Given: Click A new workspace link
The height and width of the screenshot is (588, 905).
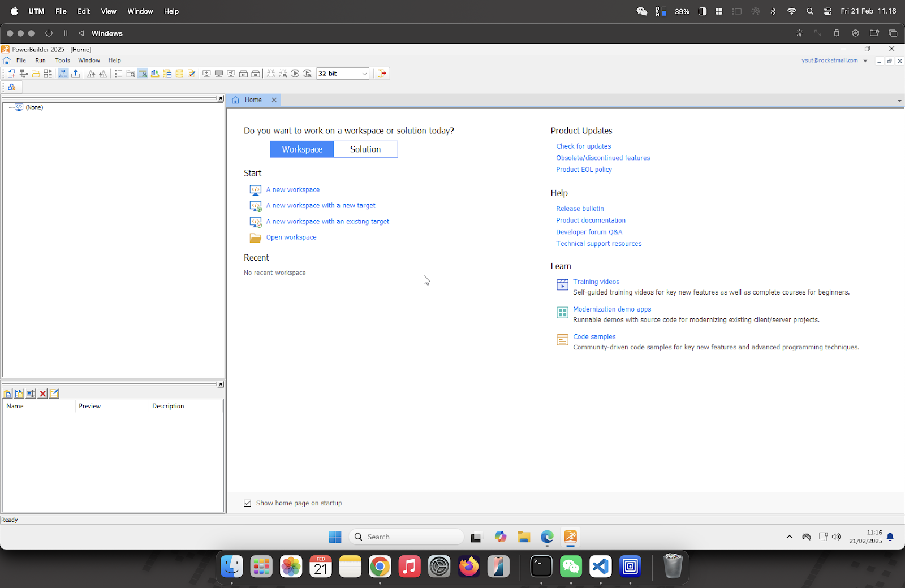Looking at the screenshot, I should tap(293, 190).
